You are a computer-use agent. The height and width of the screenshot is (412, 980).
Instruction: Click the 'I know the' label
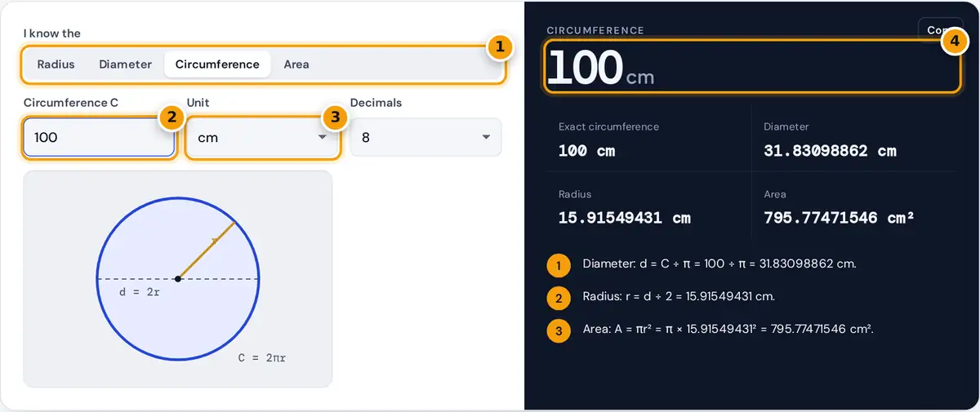(52, 33)
